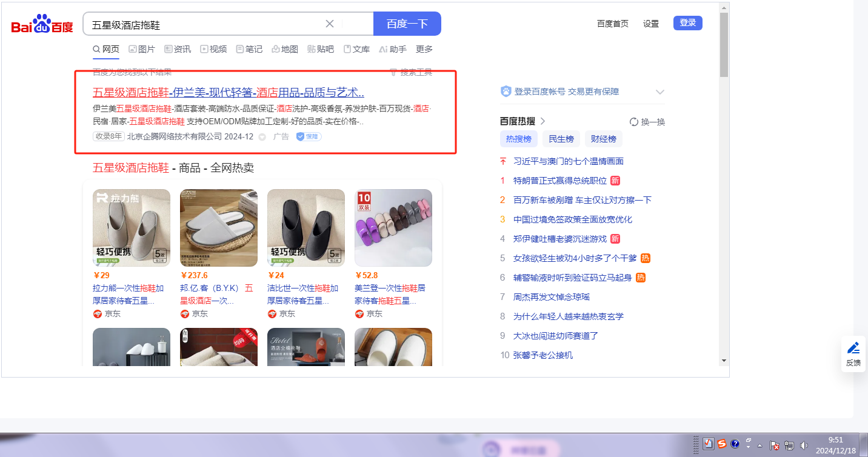Open the 百度热搜 chevron arrow
868x457 pixels.
coord(543,121)
